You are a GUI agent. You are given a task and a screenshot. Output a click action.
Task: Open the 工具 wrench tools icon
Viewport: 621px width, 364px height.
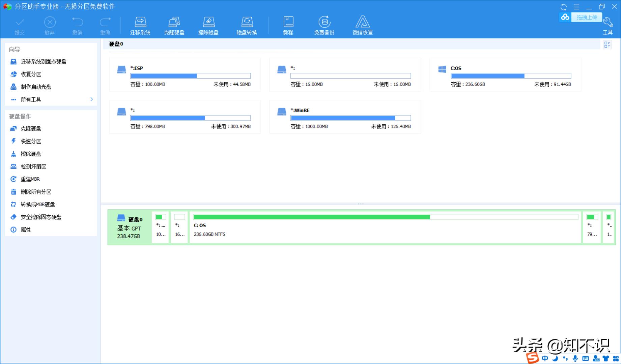(x=608, y=26)
